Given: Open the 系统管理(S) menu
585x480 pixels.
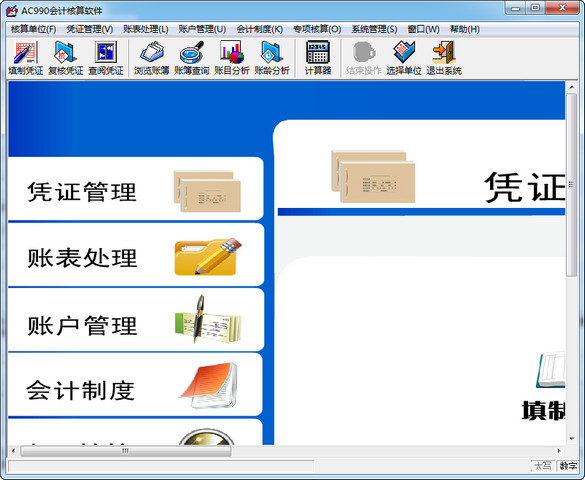Looking at the screenshot, I should tap(374, 29).
